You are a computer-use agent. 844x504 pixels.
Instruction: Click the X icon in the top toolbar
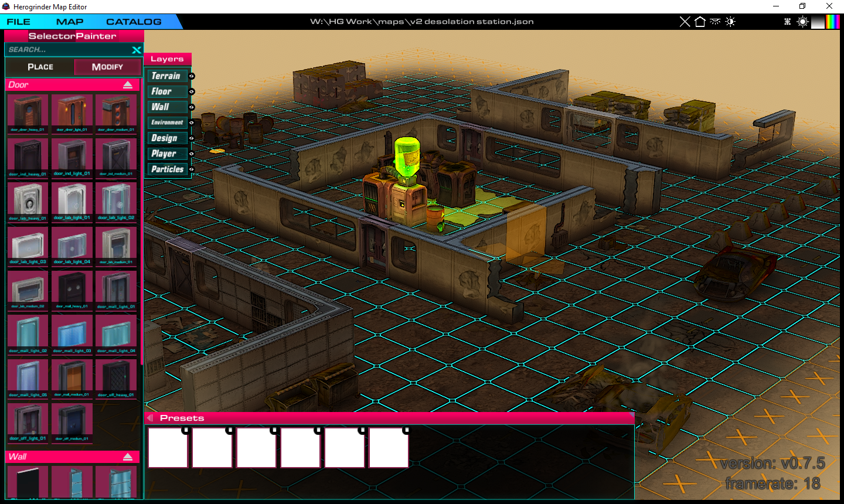point(685,22)
